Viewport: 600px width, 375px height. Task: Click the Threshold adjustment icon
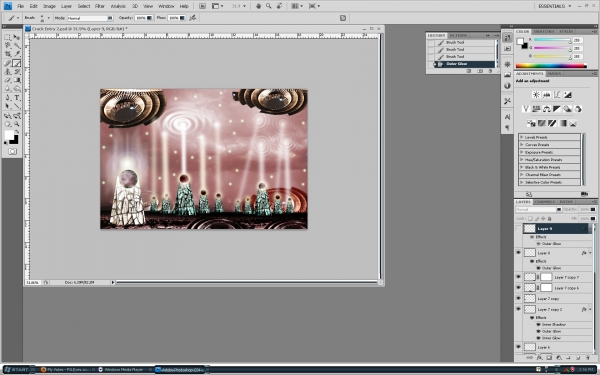[x=552, y=123]
